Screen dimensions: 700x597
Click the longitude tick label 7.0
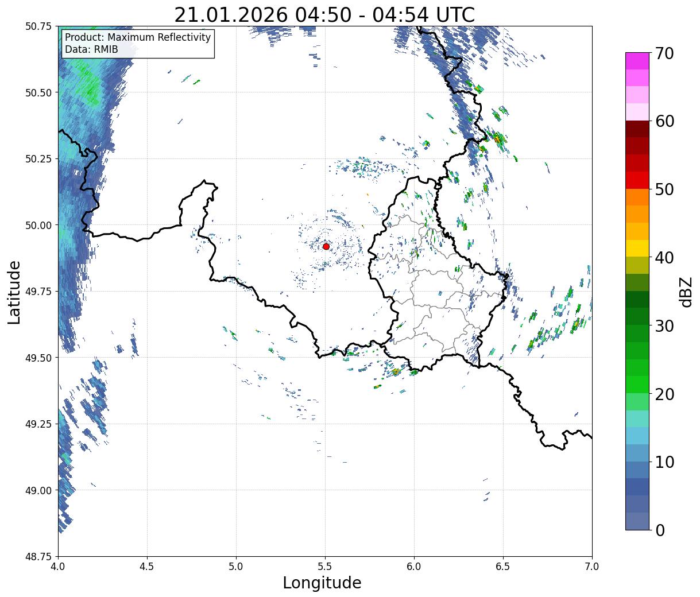pos(592,566)
